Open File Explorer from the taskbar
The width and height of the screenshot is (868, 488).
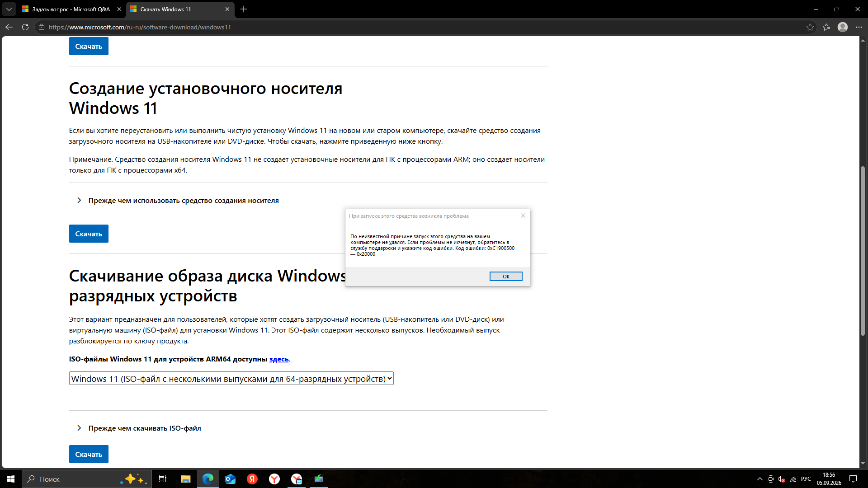(186, 479)
